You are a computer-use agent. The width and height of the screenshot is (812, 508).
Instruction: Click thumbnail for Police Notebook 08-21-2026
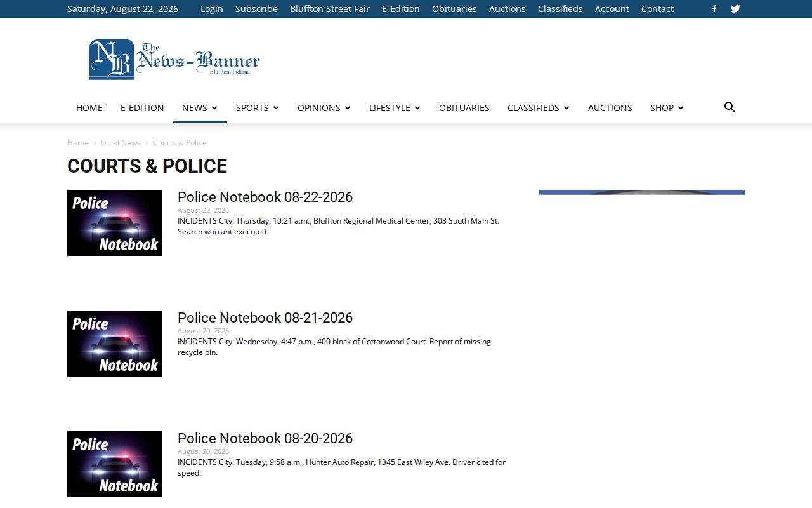coord(115,344)
